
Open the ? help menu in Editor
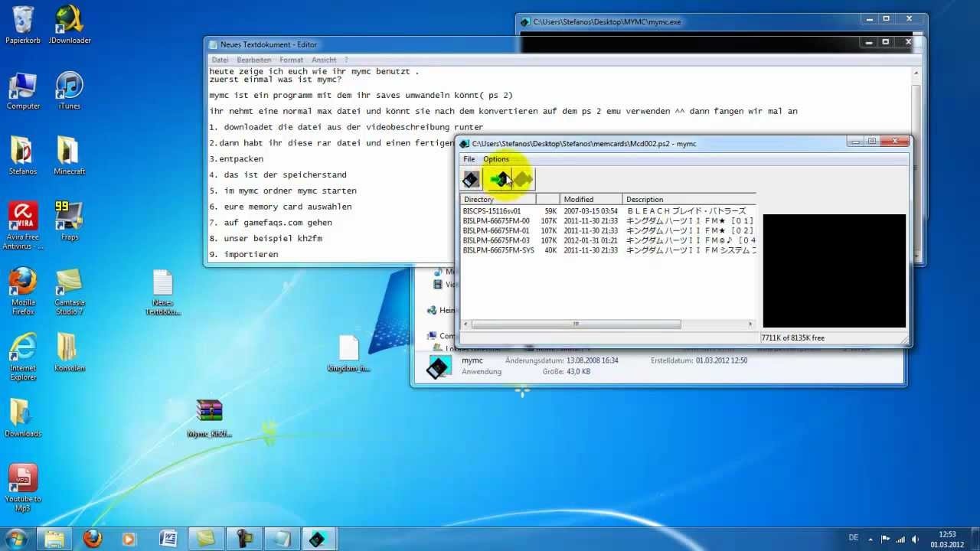click(346, 60)
